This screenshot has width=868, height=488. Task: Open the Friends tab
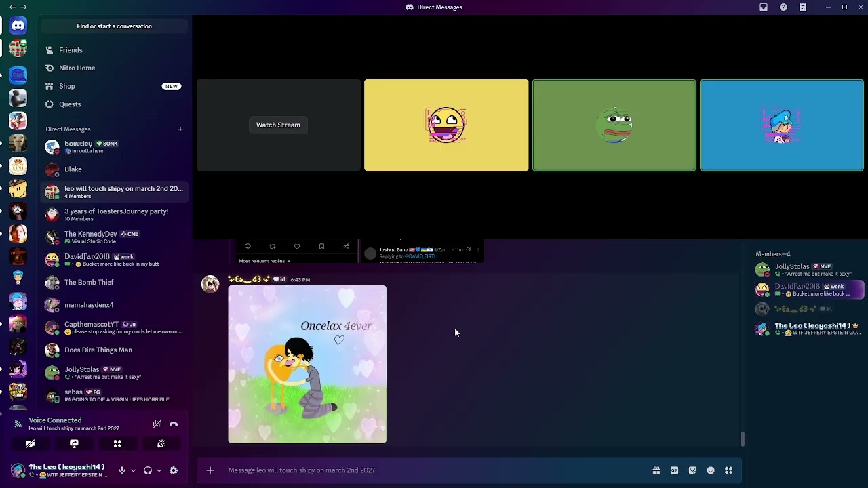pos(114,50)
